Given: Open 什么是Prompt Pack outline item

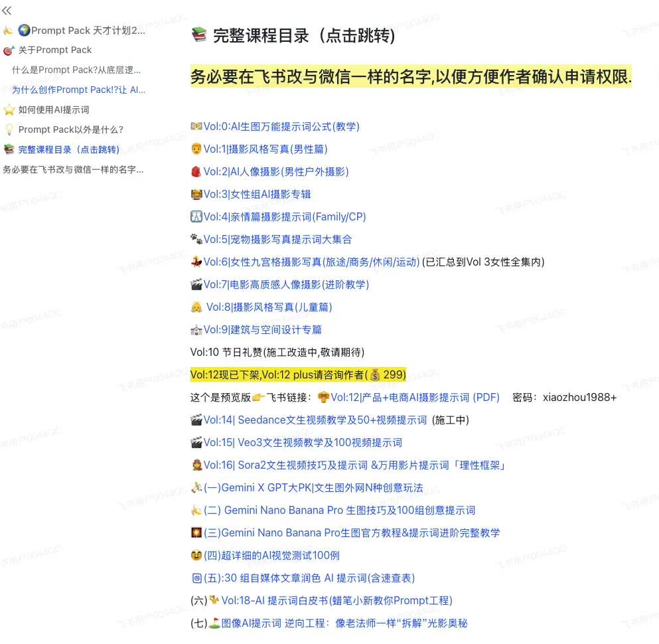Looking at the screenshot, I should click(76, 70).
